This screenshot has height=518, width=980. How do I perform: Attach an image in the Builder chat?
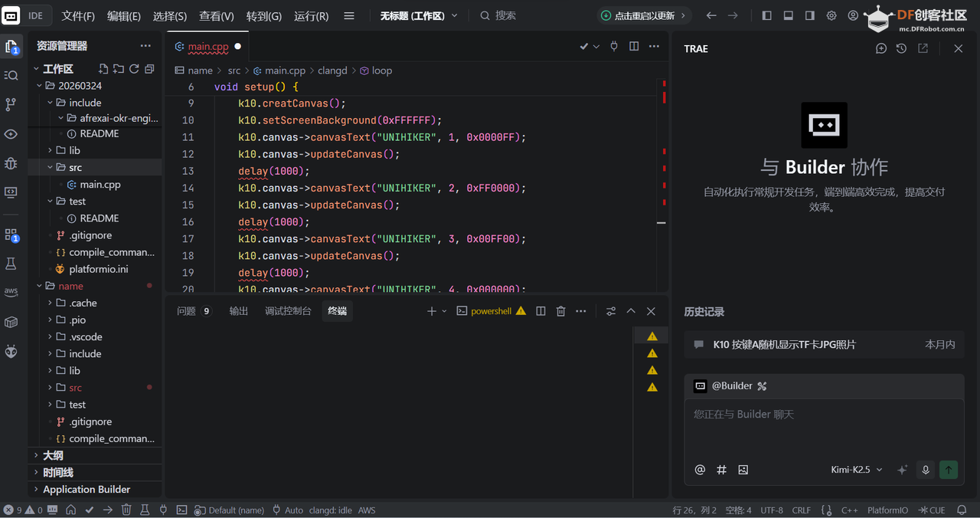point(743,470)
